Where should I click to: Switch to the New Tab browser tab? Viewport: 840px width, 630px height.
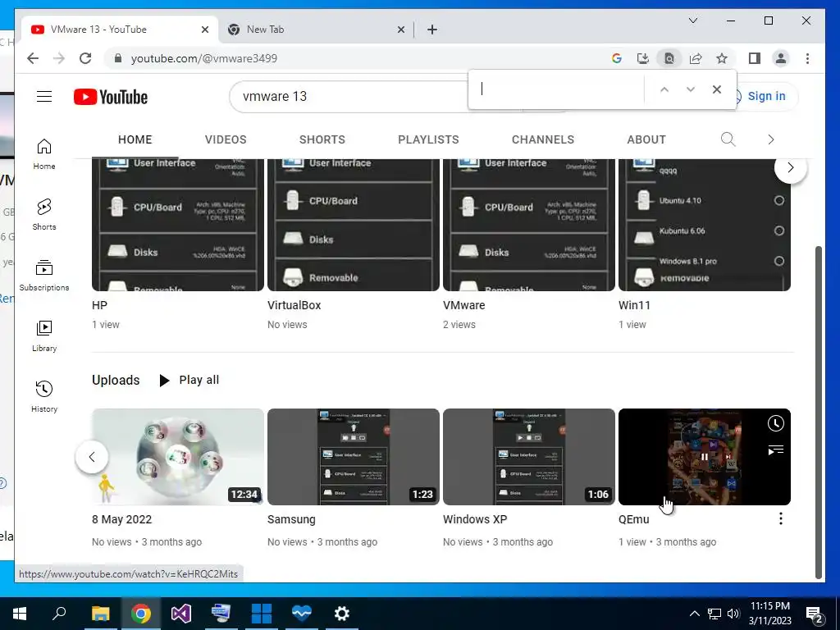click(316, 30)
